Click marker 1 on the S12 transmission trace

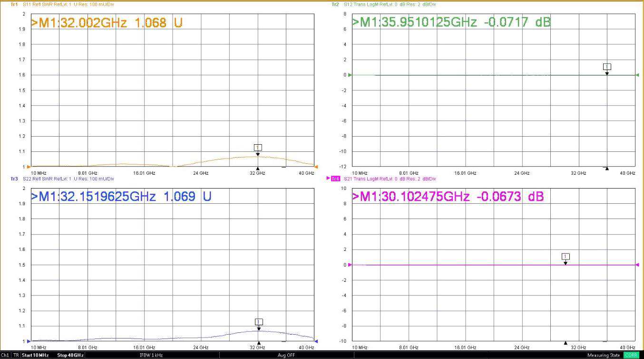tap(607, 67)
